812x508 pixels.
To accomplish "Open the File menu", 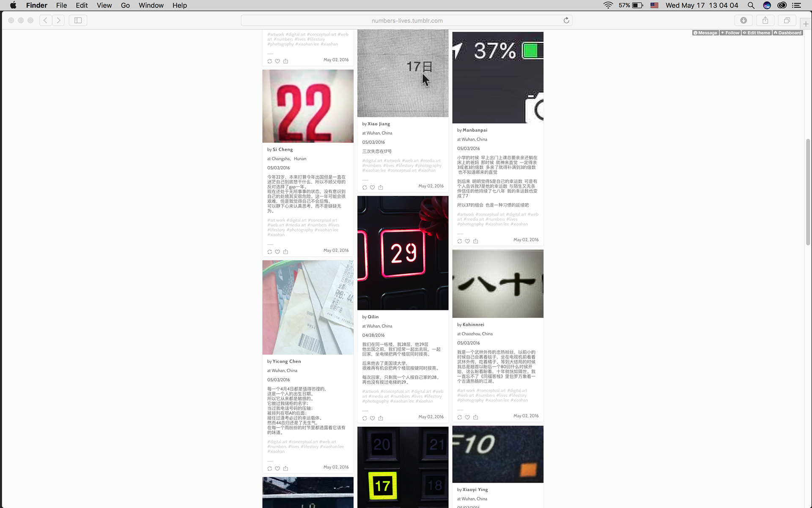I will [x=62, y=6].
